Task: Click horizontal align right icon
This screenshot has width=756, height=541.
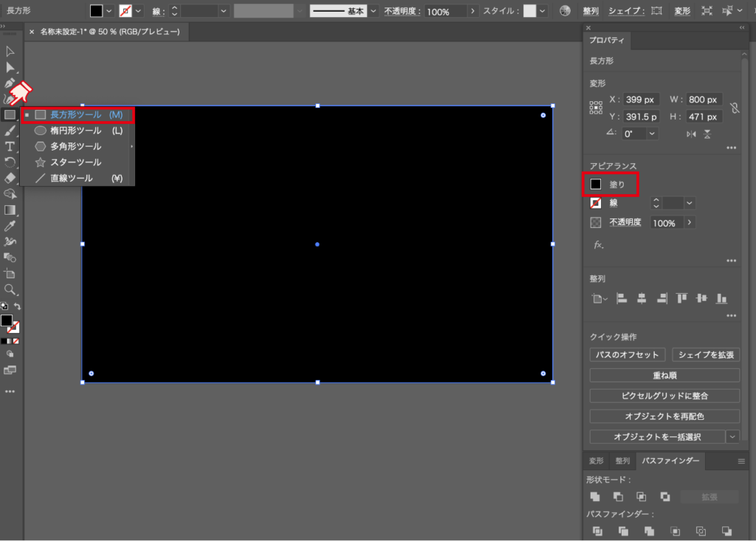Action: (x=662, y=298)
